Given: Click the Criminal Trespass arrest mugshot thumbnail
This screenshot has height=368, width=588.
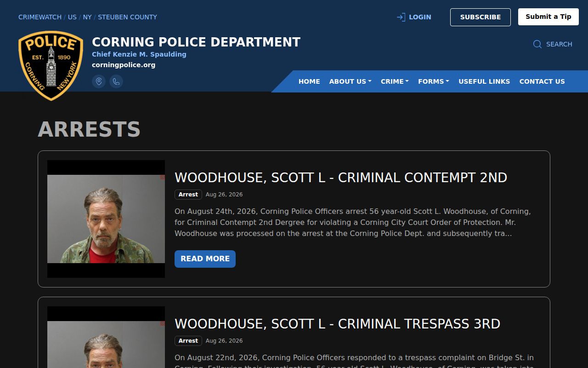Looking at the screenshot, I should pos(106,337).
